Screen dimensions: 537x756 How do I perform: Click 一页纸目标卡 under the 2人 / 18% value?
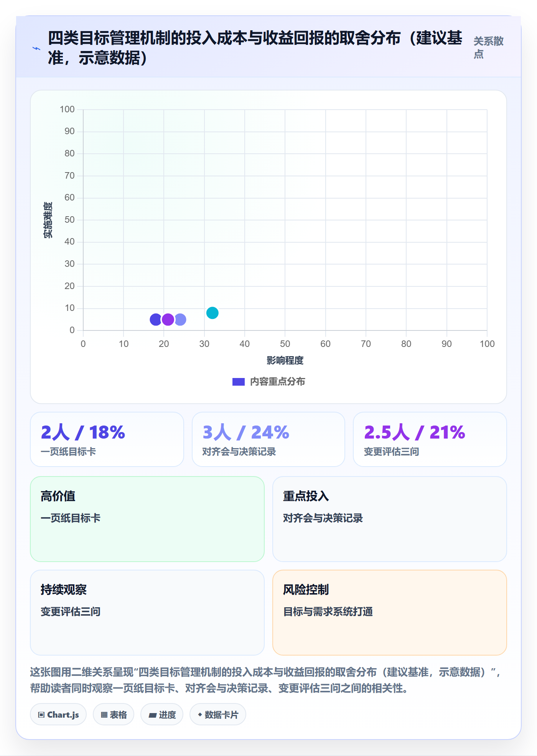tap(68, 452)
